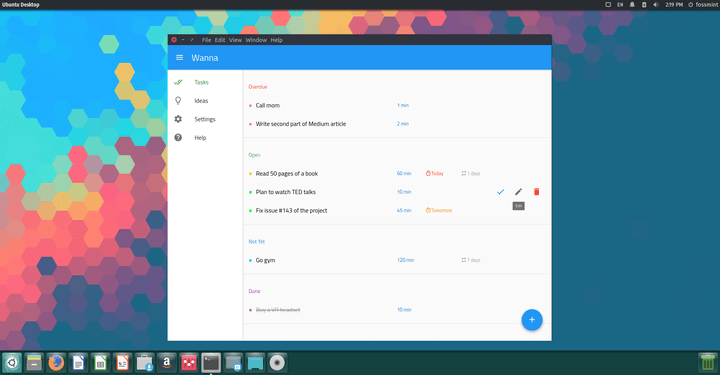Click the 'Done' section heading
This screenshot has width=720, height=375.
pyautogui.click(x=254, y=291)
